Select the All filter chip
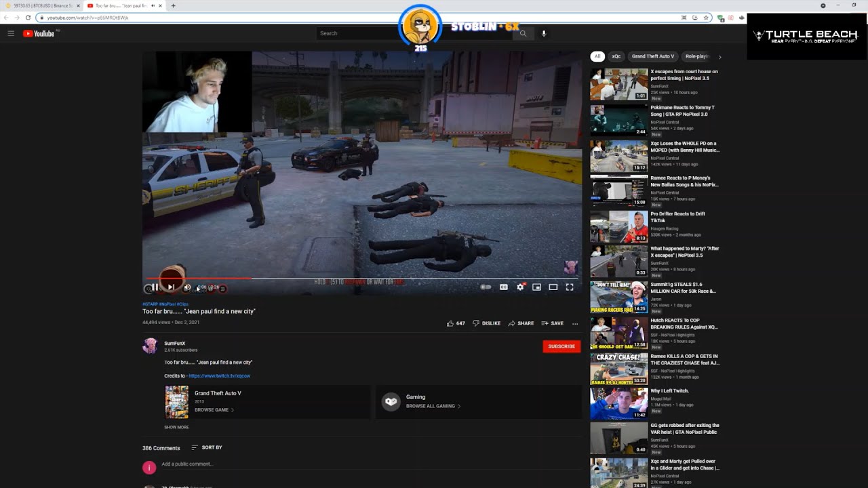 click(597, 56)
